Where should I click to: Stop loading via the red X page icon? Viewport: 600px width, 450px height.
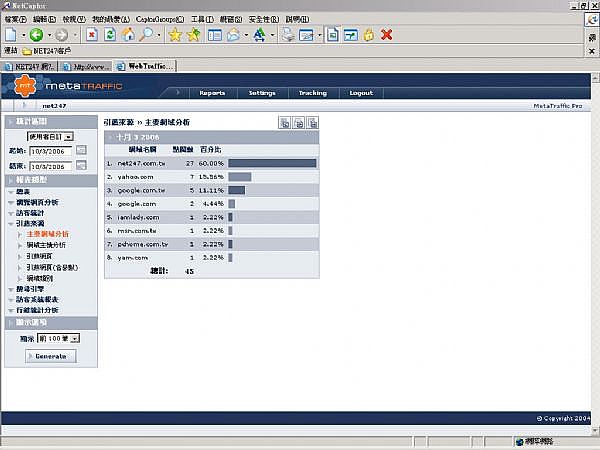point(92,35)
